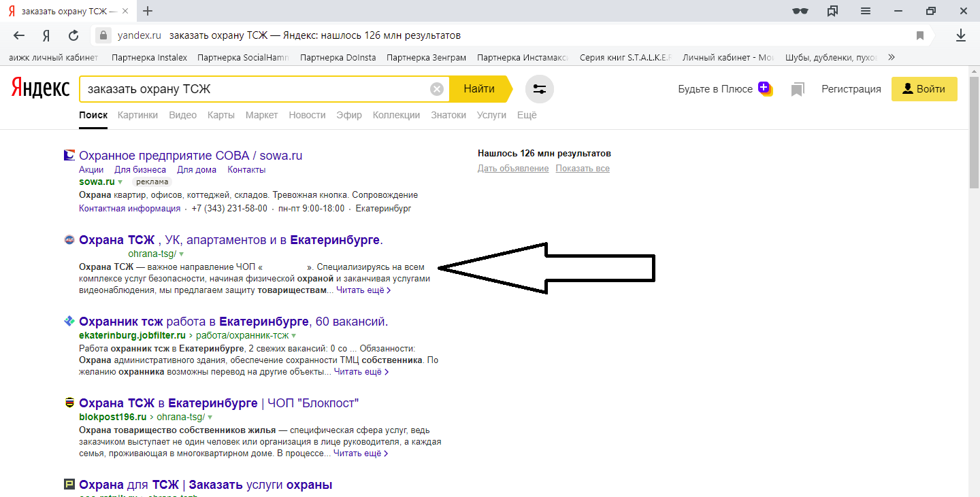Image resolution: width=980 pixels, height=497 pixels.
Task: Switch to the Эфир tab
Action: 349,115
